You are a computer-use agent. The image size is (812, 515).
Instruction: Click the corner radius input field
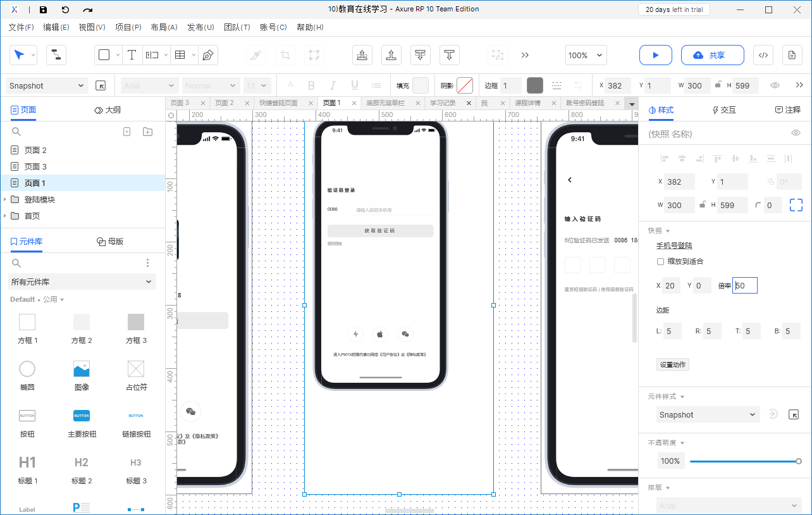pos(773,205)
